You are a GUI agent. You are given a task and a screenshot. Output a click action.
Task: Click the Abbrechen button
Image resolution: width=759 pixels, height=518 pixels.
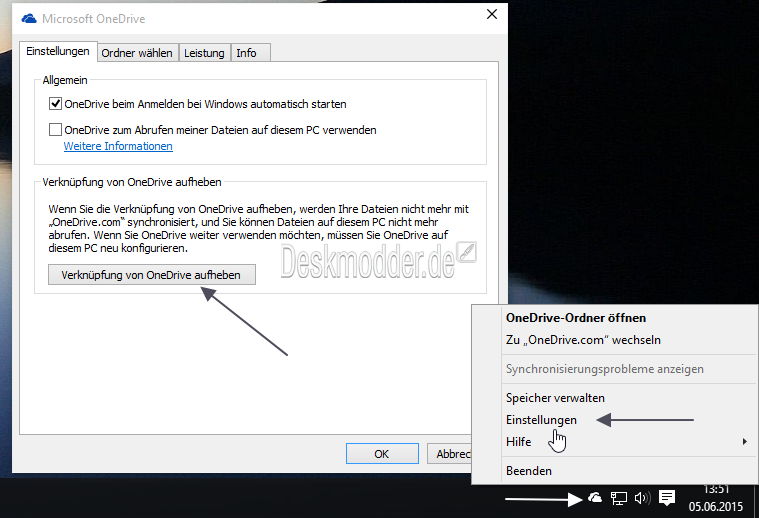click(x=450, y=454)
